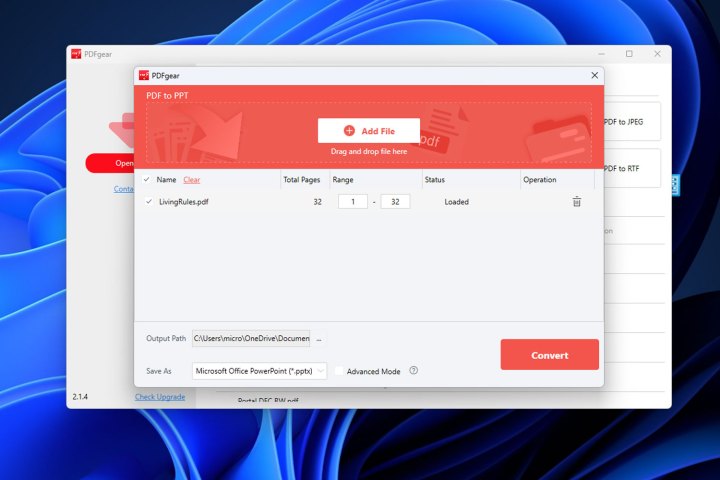Click the Output Path text field
This screenshot has height=480, width=720.
click(251, 339)
